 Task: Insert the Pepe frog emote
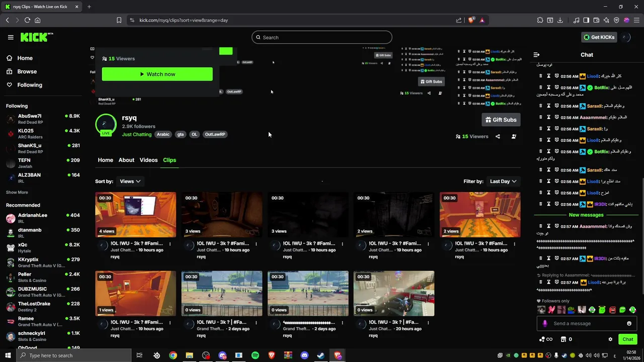point(572,310)
